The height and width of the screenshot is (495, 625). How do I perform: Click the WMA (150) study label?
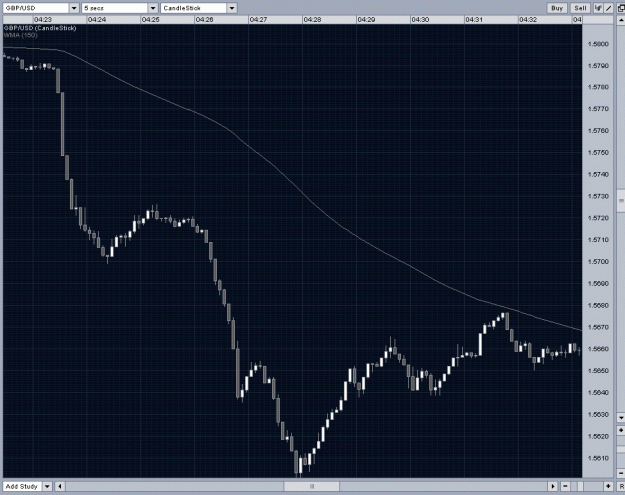[21, 35]
